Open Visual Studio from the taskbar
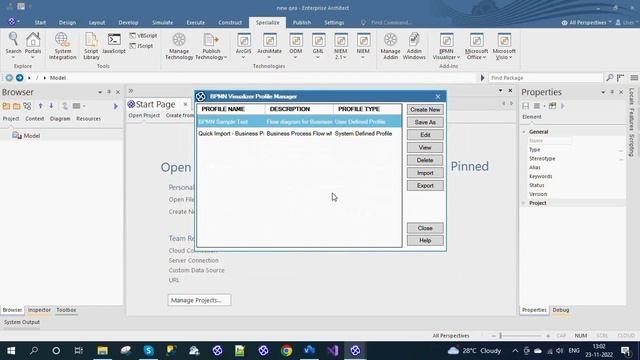The width and height of the screenshot is (640, 360). coord(333,350)
